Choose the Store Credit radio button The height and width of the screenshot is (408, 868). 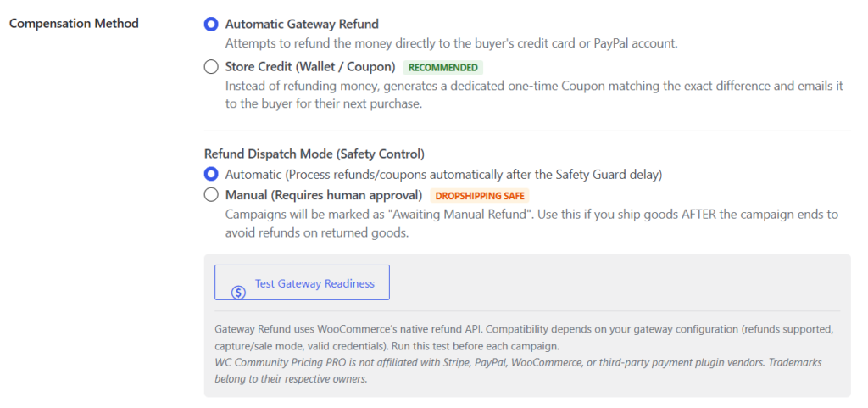[x=211, y=68]
